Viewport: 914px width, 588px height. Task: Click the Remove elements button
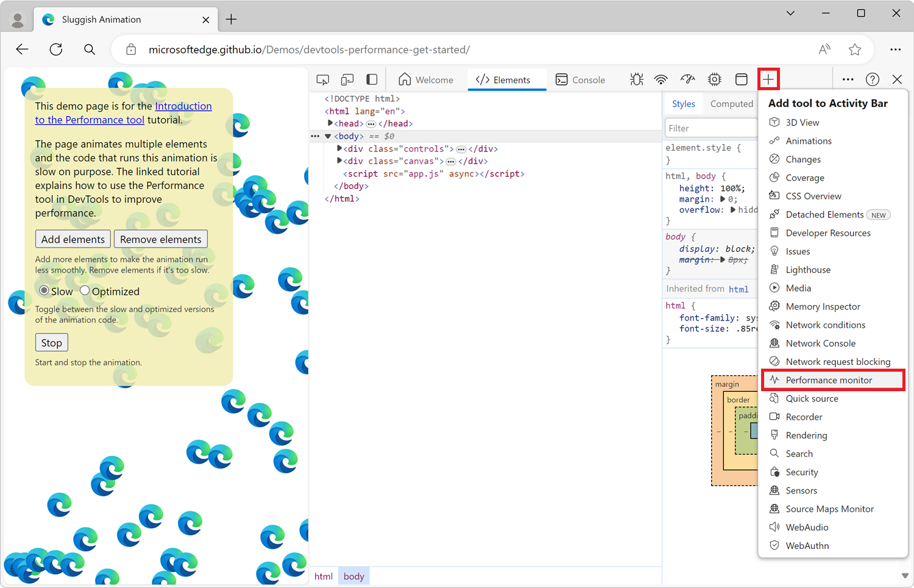pos(161,239)
